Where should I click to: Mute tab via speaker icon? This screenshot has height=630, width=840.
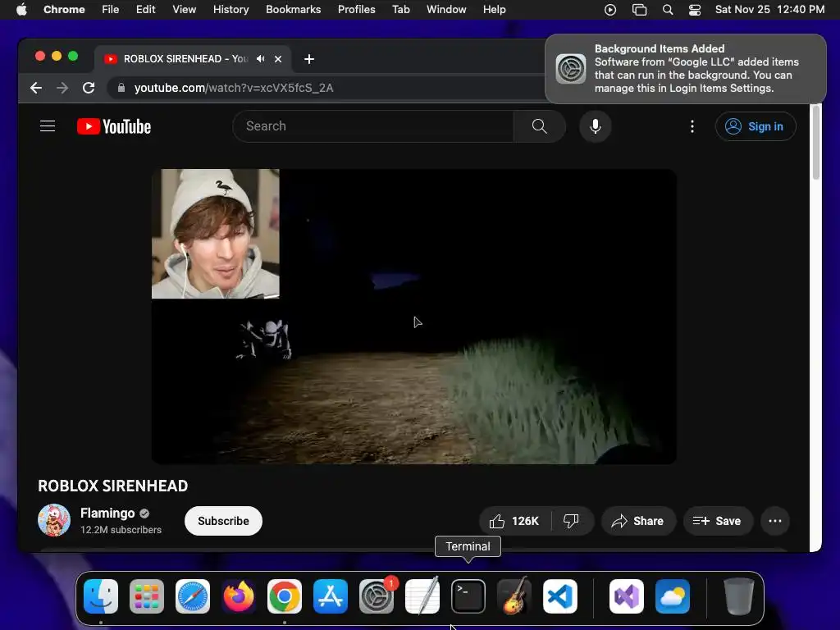tap(261, 59)
